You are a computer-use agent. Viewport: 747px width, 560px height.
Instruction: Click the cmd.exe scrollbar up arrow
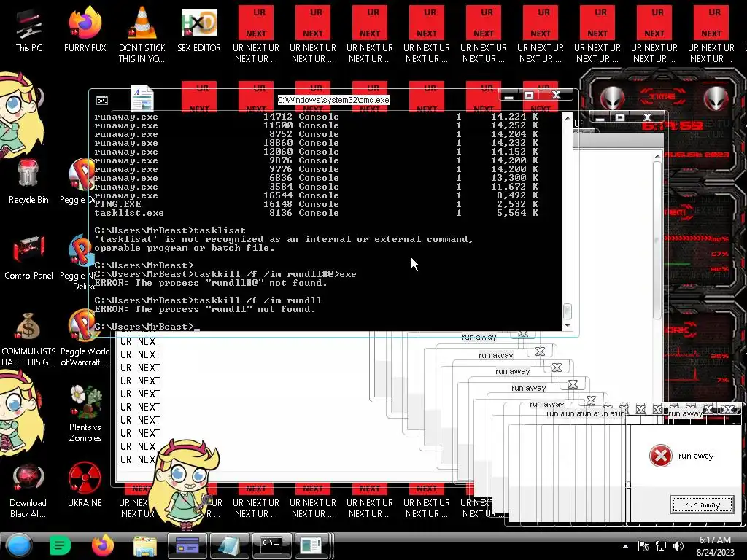[x=567, y=117]
